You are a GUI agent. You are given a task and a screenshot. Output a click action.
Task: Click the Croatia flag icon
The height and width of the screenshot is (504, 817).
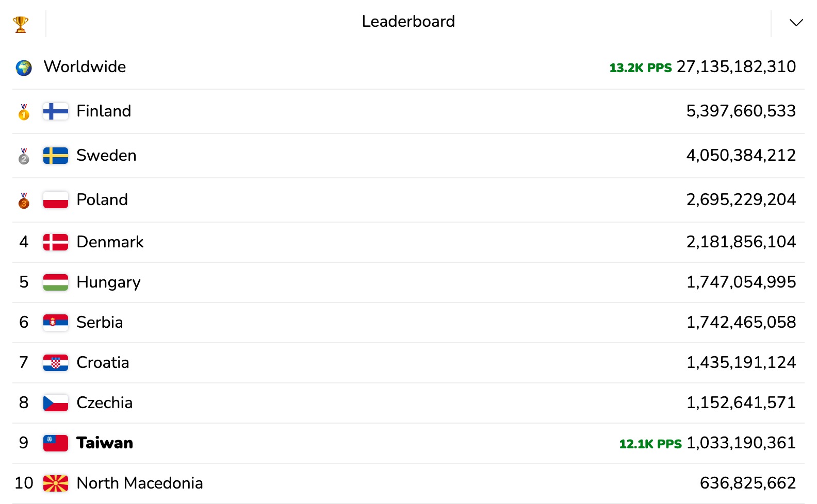[x=56, y=363]
